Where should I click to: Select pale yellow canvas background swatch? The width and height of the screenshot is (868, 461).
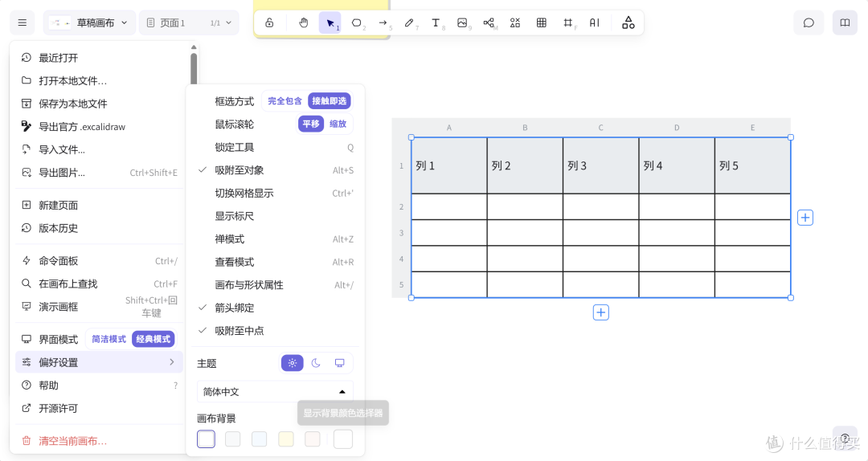point(285,439)
